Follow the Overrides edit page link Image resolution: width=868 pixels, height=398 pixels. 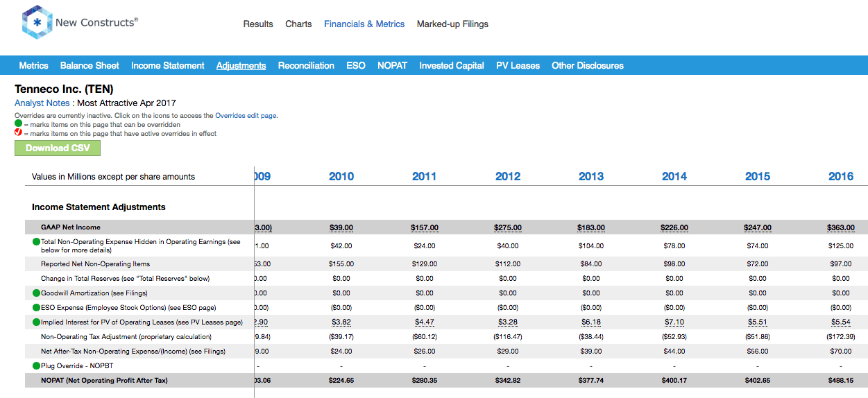(x=246, y=116)
